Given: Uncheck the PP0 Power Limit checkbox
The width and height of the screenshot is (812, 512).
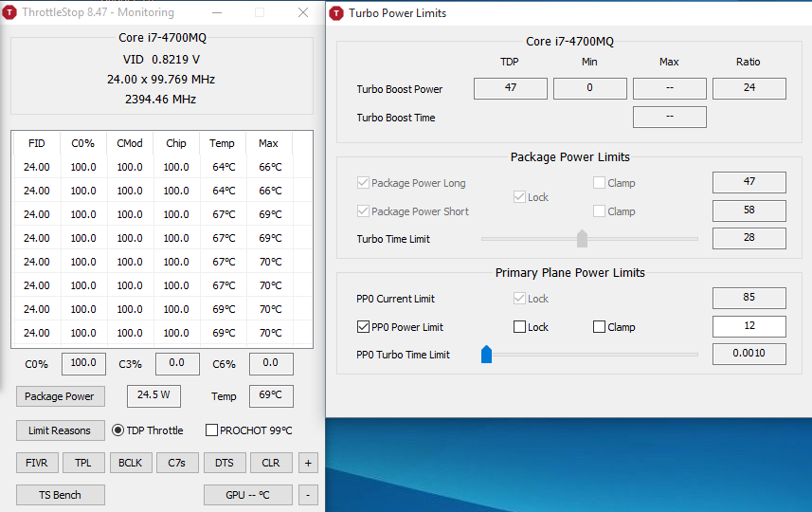Looking at the screenshot, I should [363, 327].
